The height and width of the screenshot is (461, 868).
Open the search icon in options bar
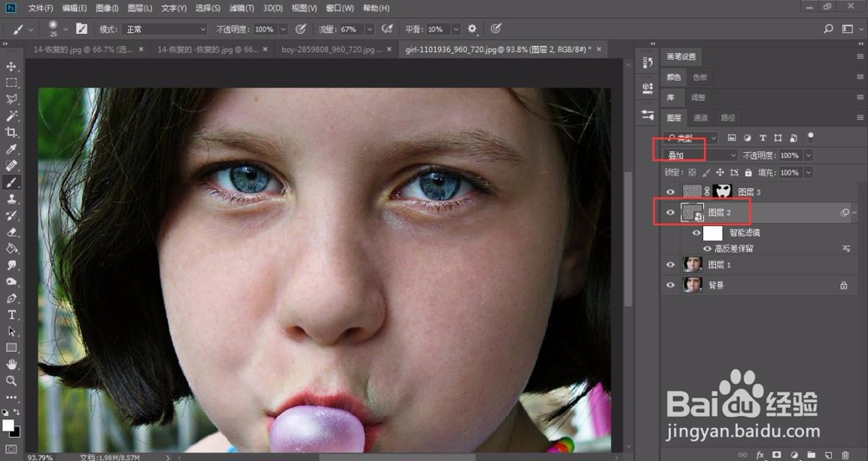828,29
